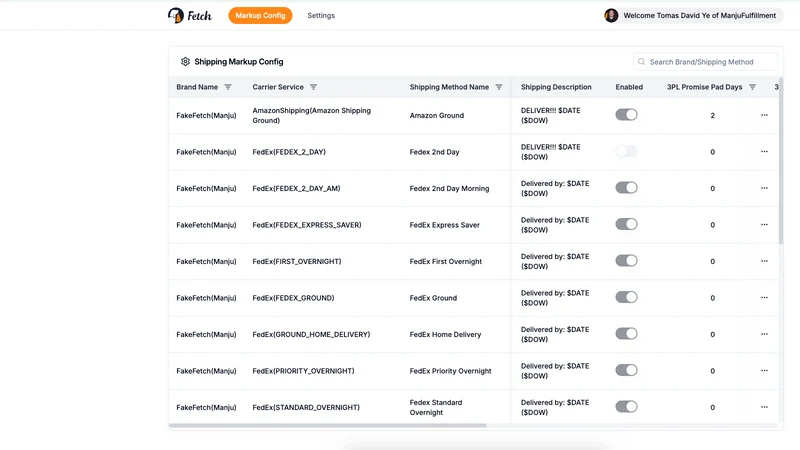Open Brand Name column filter
This screenshot has width=800, height=450.
pyautogui.click(x=228, y=87)
